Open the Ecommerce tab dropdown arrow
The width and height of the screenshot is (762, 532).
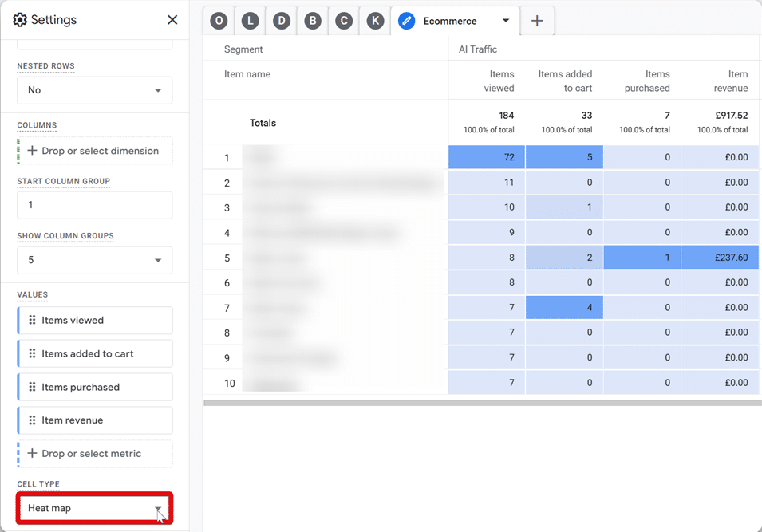[x=505, y=21]
